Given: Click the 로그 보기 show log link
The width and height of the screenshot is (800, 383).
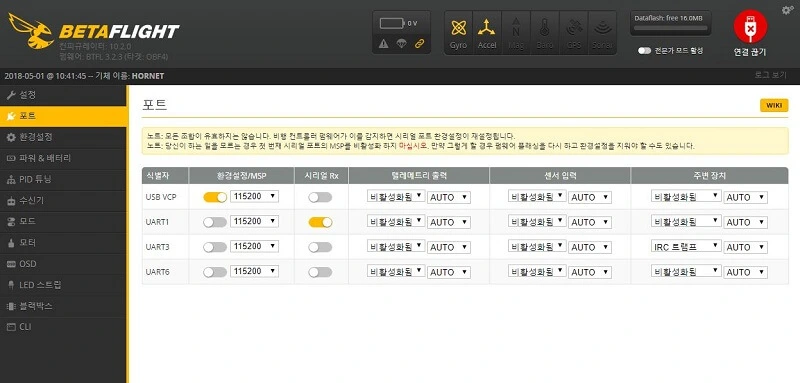Looking at the screenshot, I should pyautogui.click(x=770, y=75).
